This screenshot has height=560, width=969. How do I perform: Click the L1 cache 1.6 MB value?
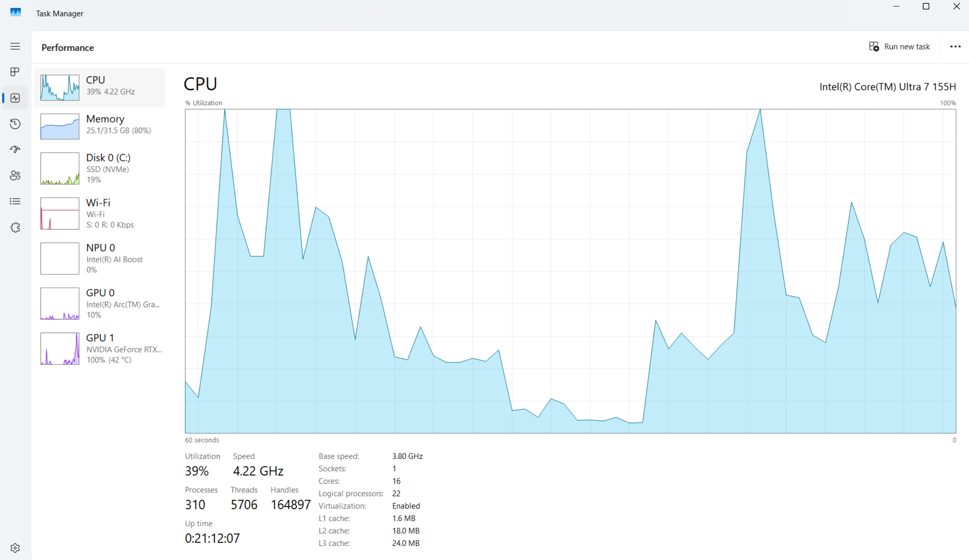click(404, 518)
